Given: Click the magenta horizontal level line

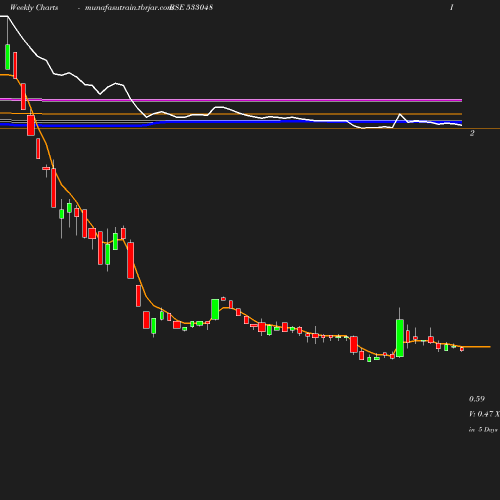Looking at the screenshot, I should pos(231,100).
